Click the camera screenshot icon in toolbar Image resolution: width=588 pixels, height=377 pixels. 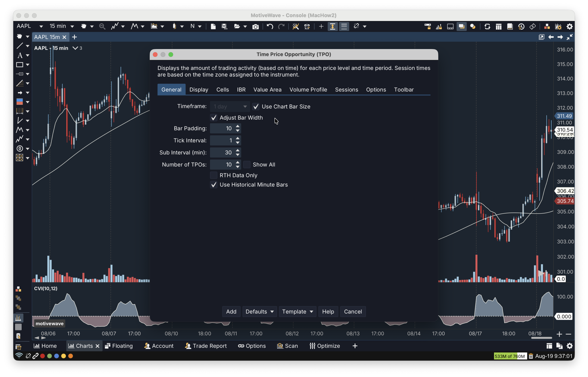[x=255, y=26]
